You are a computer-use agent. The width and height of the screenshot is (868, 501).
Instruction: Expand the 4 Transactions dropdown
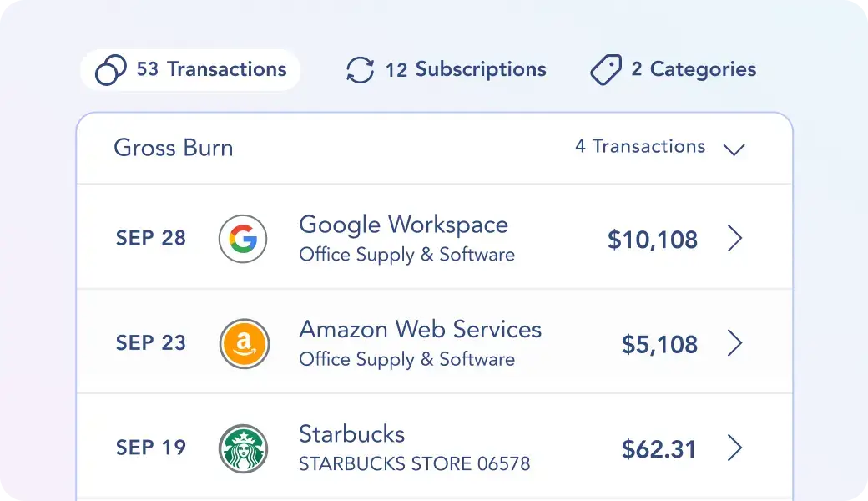(639, 147)
